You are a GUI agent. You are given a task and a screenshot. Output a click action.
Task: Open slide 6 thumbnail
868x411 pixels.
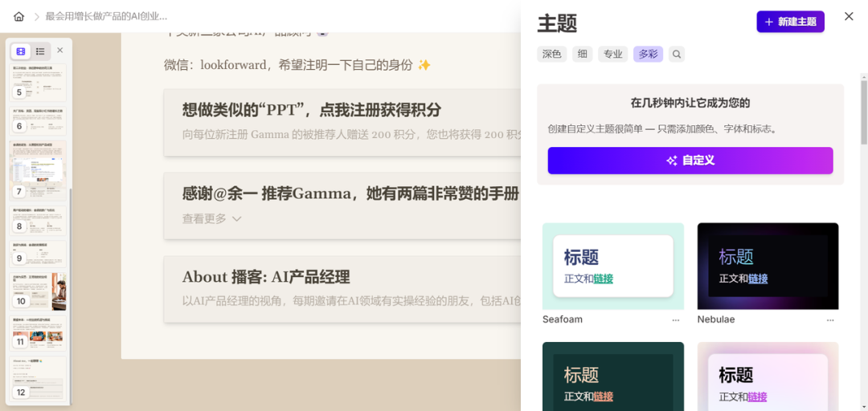[x=39, y=121]
